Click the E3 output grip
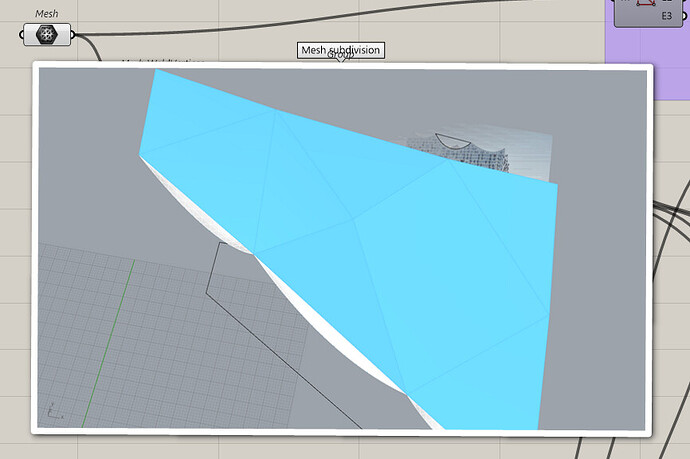The width and height of the screenshot is (690, 459). click(x=684, y=17)
